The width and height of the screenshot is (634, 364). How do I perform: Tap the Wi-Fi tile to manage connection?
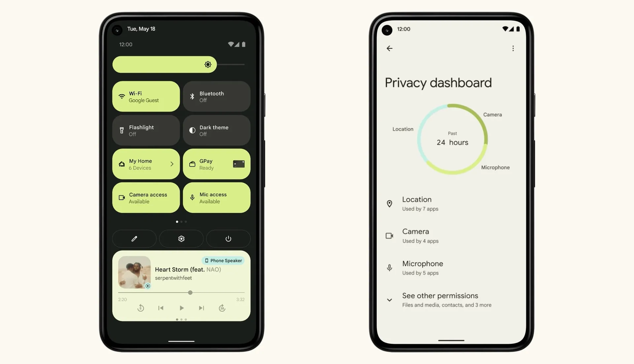coord(146,96)
